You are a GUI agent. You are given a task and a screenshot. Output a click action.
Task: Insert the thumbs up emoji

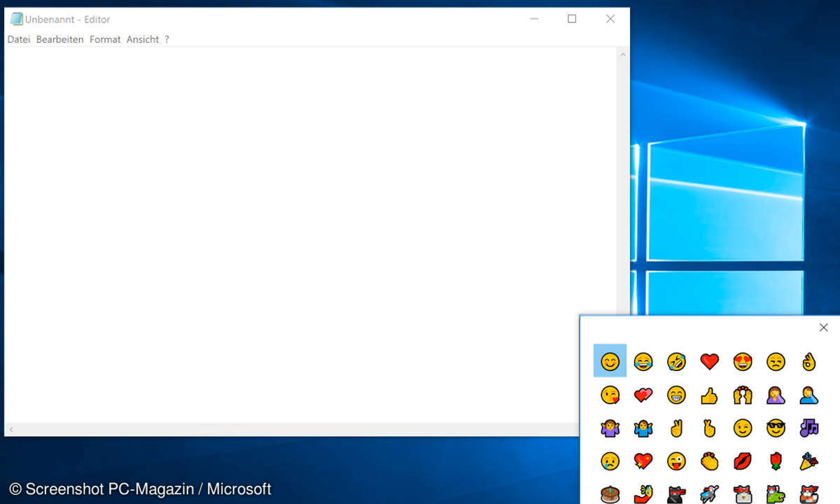710,395
